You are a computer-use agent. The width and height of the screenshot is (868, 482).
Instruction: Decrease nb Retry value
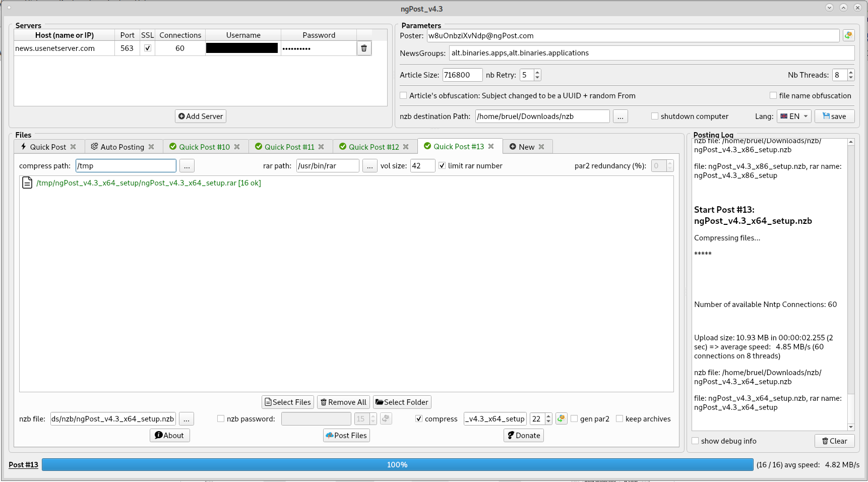pyautogui.click(x=537, y=78)
